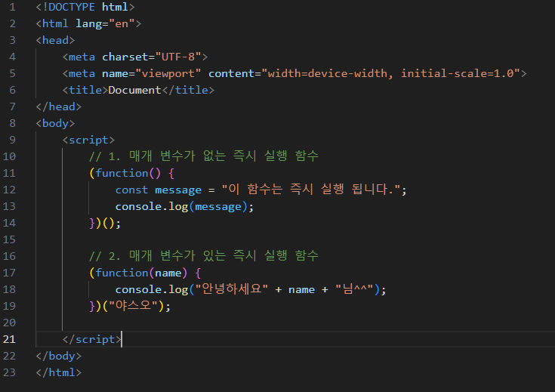The image size is (555, 392).
Task: Click the 'name' variable on line 18
Action: (x=301, y=290)
